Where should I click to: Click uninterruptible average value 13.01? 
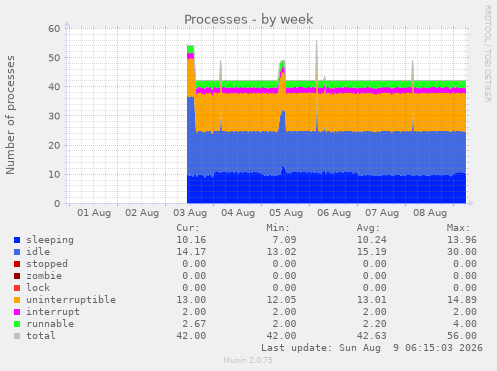click(x=372, y=300)
